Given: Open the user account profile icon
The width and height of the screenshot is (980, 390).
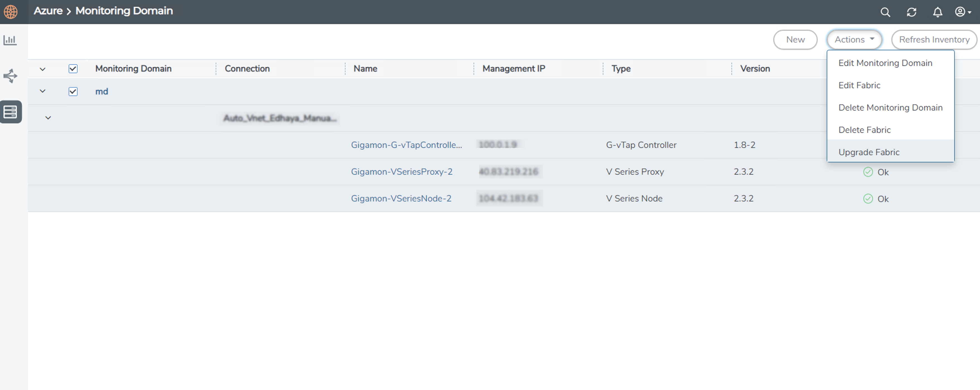Looking at the screenshot, I should (962, 12).
